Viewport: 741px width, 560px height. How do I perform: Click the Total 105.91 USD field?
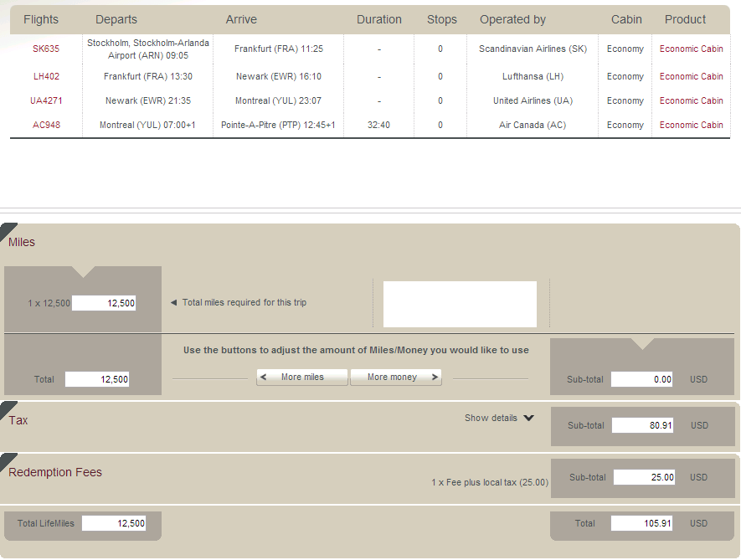pyautogui.click(x=642, y=523)
